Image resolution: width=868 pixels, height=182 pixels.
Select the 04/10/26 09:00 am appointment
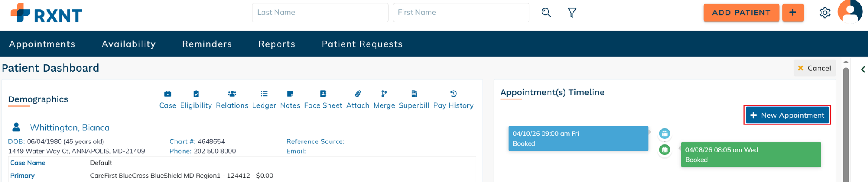coord(578,138)
